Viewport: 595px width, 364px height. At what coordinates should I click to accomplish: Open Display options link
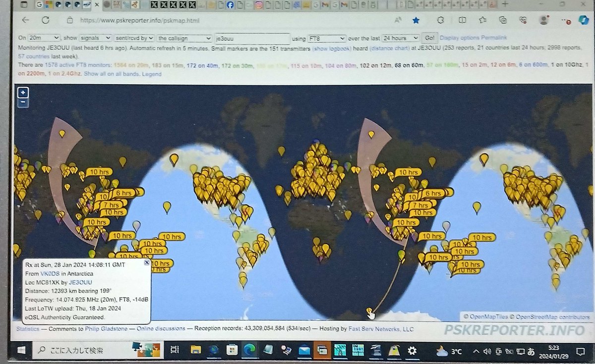459,38
